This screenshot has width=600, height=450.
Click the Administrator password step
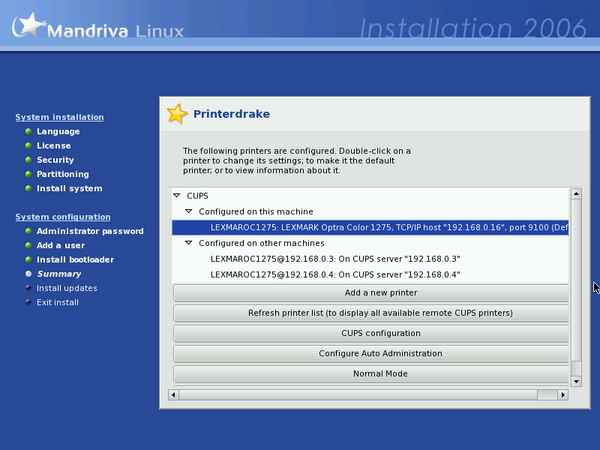[90, 231]
